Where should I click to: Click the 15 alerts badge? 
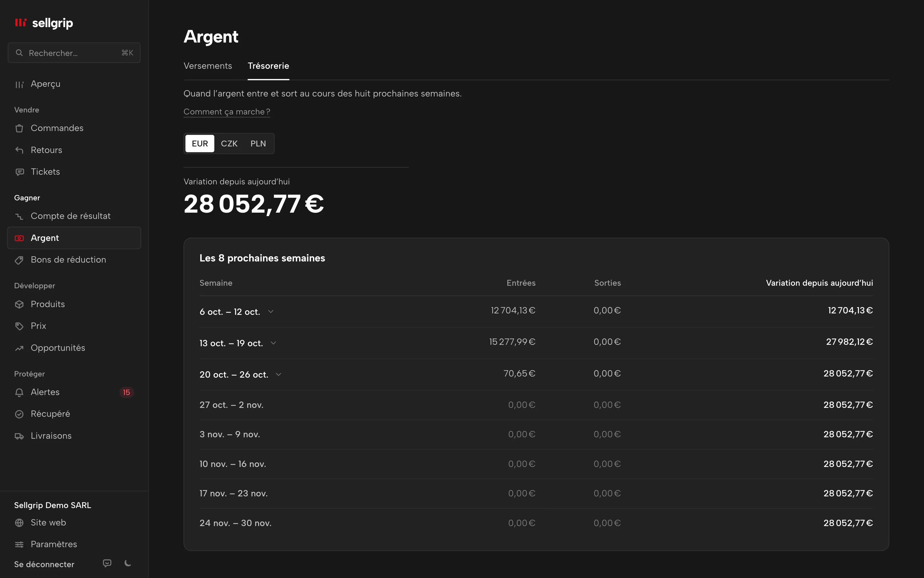pos(126,392)
